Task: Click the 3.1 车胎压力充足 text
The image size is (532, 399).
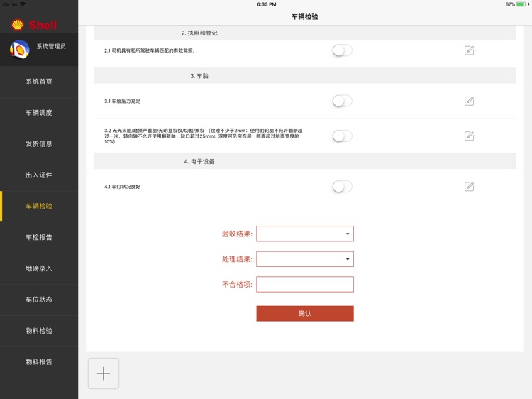Action: tap(122, 102)
